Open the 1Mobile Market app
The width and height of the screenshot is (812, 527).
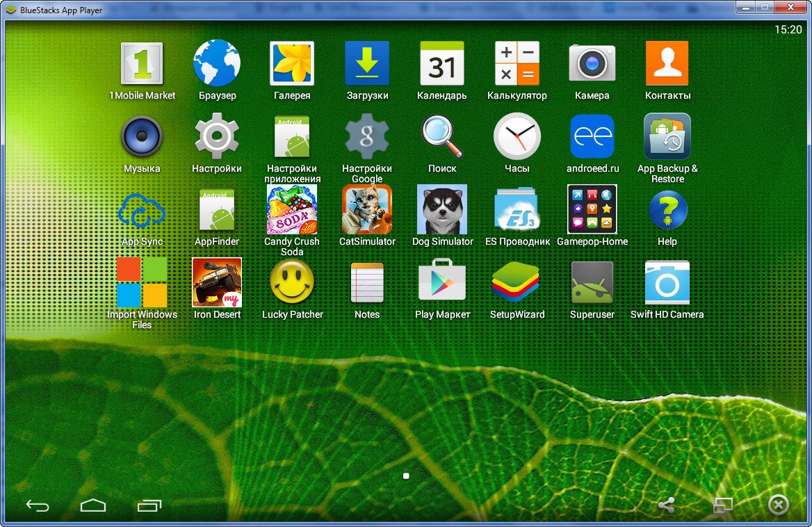[x=142, y=64]
